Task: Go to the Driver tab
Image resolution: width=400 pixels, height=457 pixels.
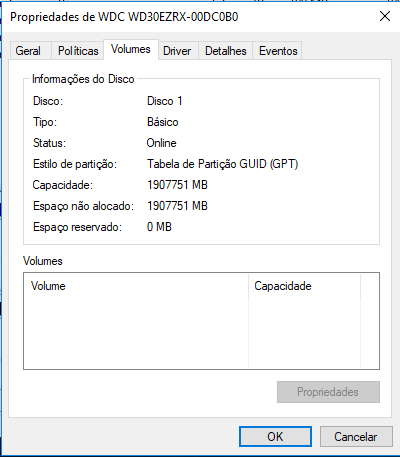Action: point(178,51)
